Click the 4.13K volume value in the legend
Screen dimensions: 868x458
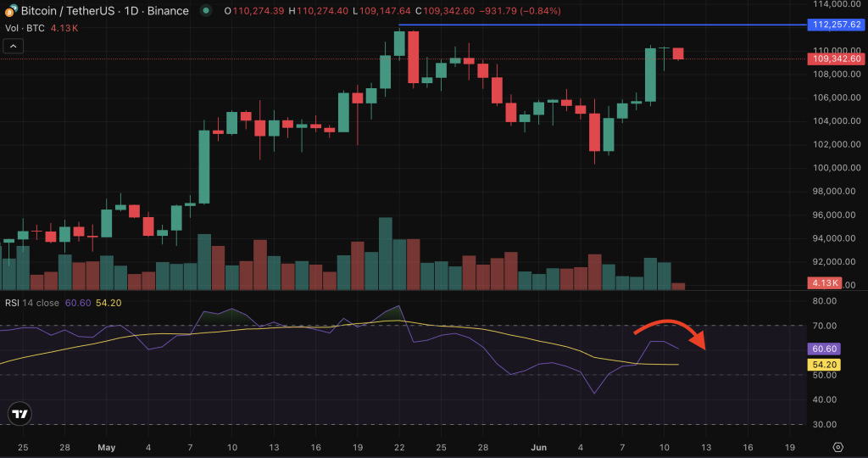coord(64,28)
